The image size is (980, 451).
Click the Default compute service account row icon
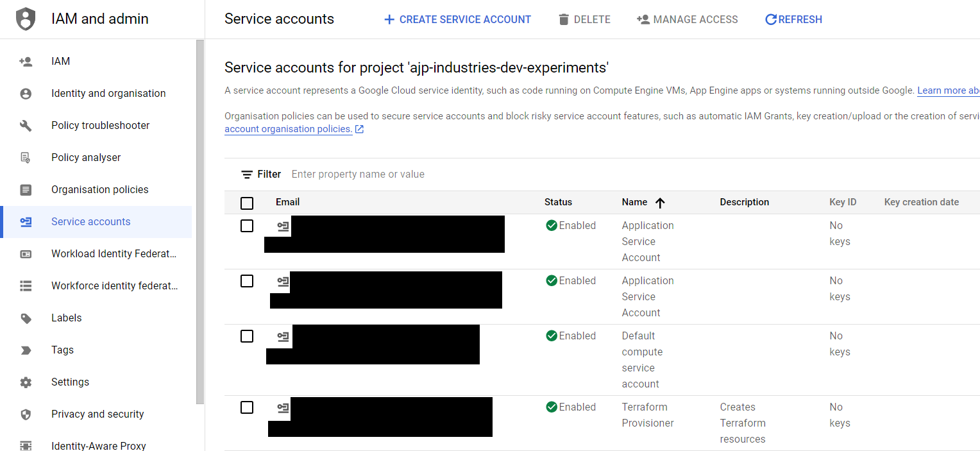283,336
